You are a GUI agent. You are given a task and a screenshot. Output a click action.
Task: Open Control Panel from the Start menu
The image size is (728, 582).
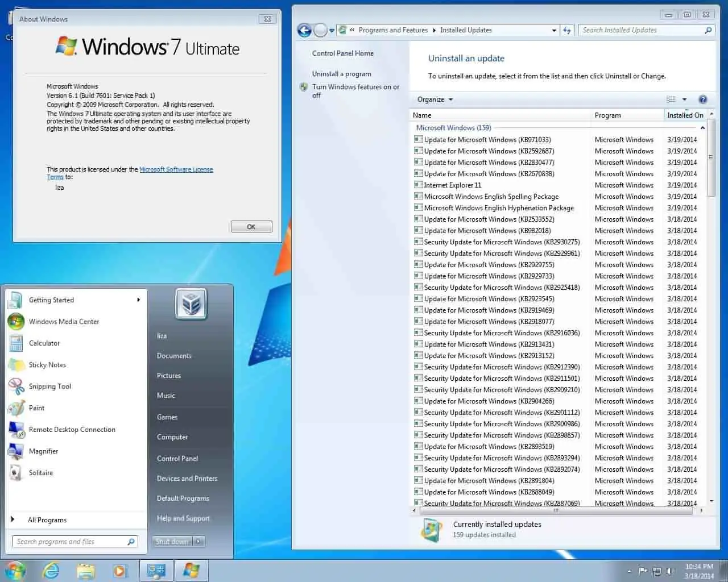point(177,459)
